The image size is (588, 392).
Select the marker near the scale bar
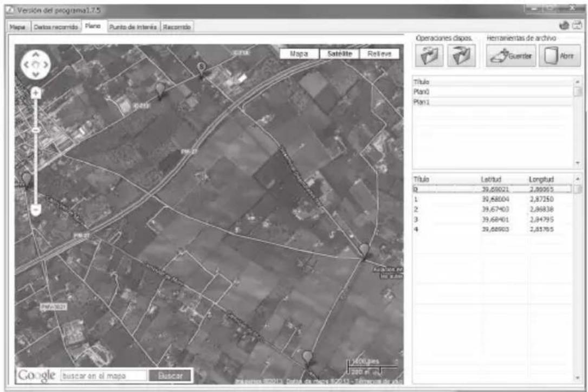point(307,357)
